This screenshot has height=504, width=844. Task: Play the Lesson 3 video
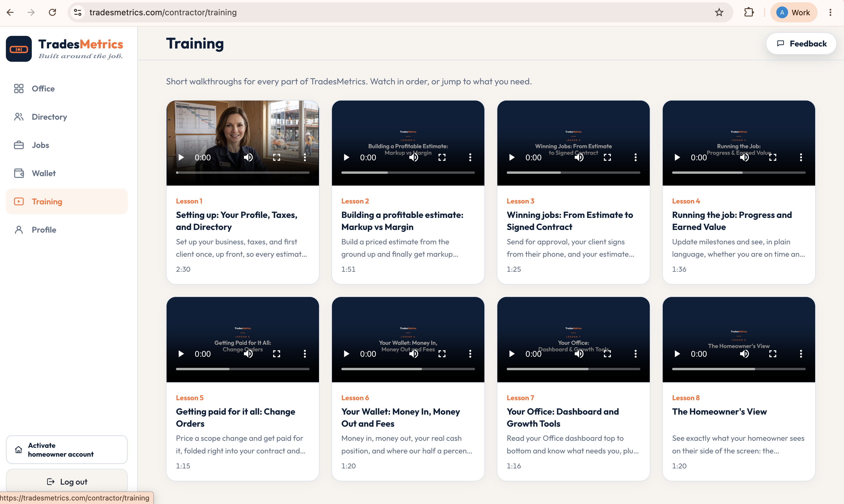tap(512, 157)
